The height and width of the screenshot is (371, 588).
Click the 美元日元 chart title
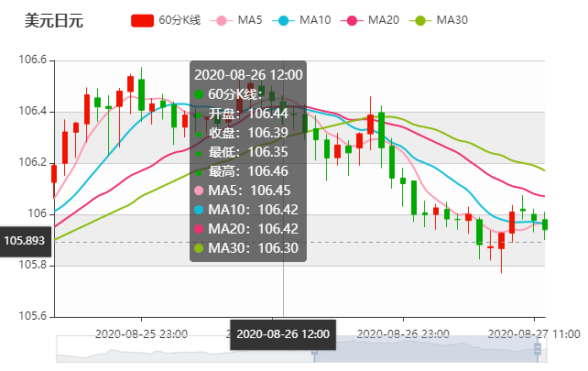(53, 20)
